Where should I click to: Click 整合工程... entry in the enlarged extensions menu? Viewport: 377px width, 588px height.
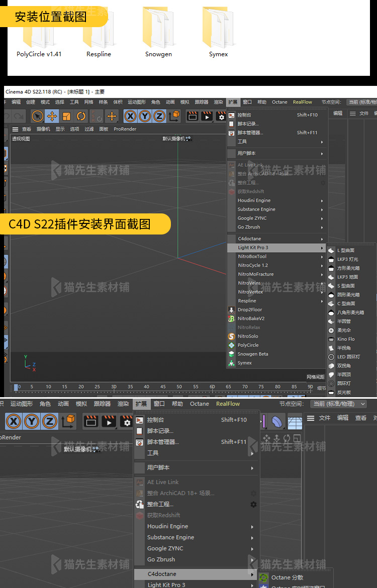coord(197,504)
